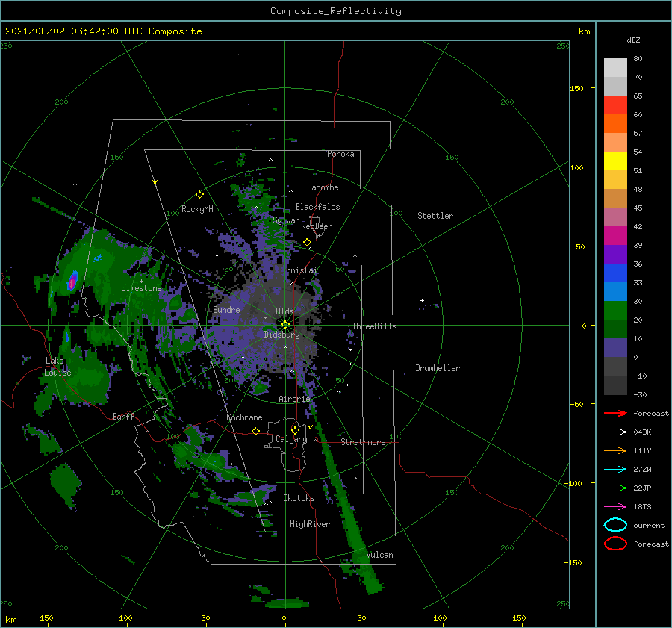Click the orange 111V arrow icon
The width and height of the screenshot is (672, 628).
tap(615, 450)
